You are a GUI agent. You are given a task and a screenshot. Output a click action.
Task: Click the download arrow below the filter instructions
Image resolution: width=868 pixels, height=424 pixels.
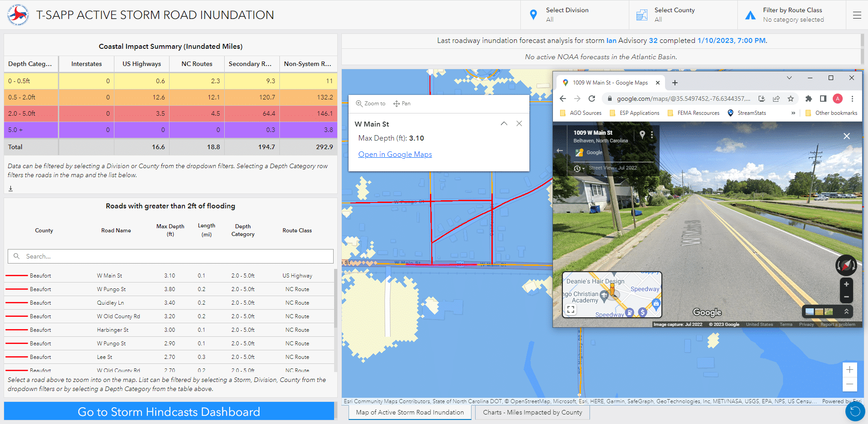pyautogui.click(x=11, y=188)
